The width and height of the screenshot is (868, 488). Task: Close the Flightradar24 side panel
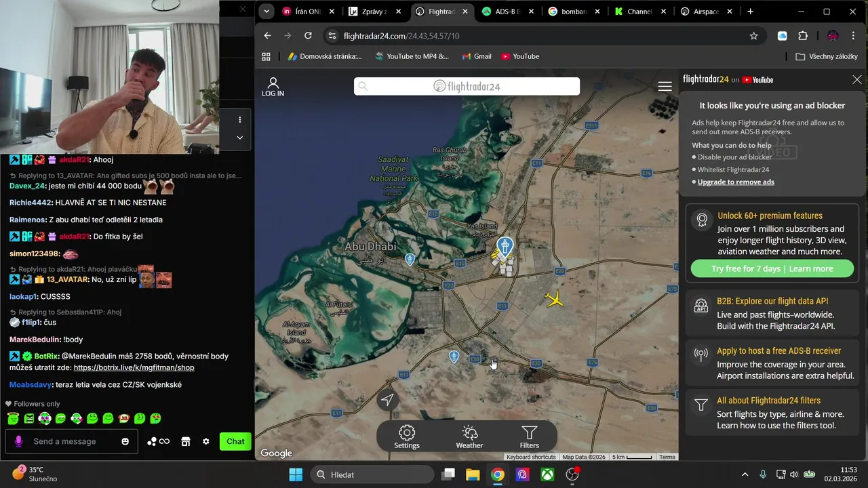pyautogui.click(x=857, y=79)
